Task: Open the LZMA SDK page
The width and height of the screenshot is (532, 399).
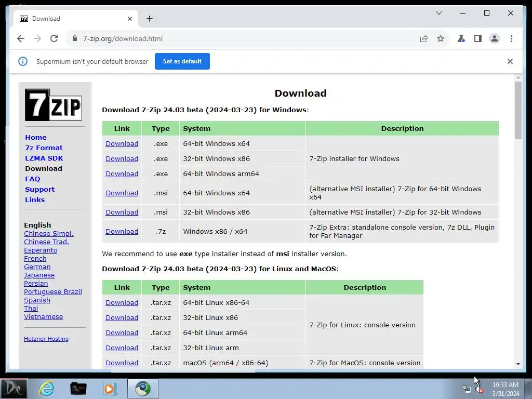Action: [x=44, y=158]
